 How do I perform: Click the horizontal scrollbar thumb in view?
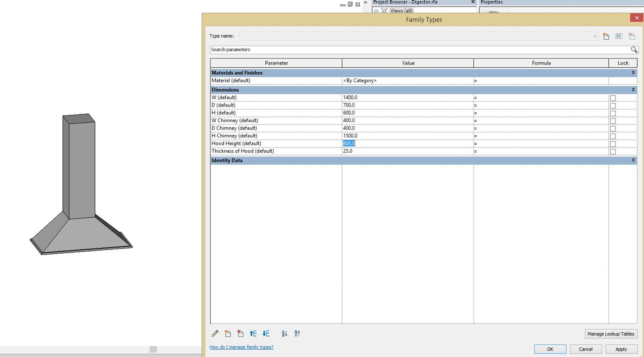153,349
